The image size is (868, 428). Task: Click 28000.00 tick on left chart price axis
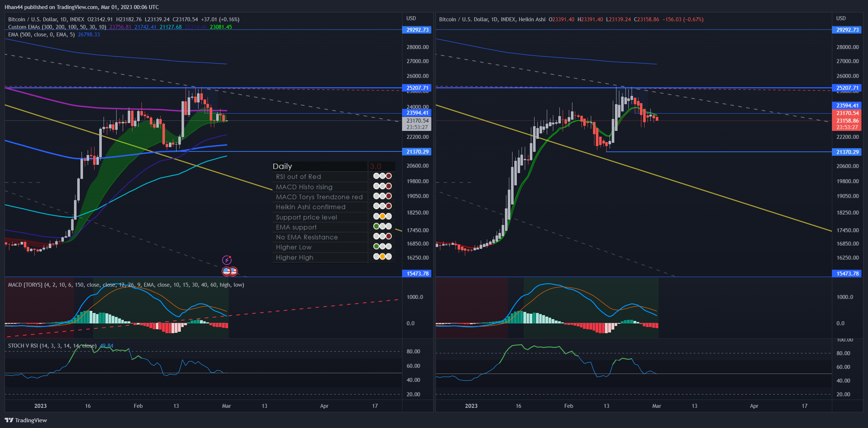(418, 47)
